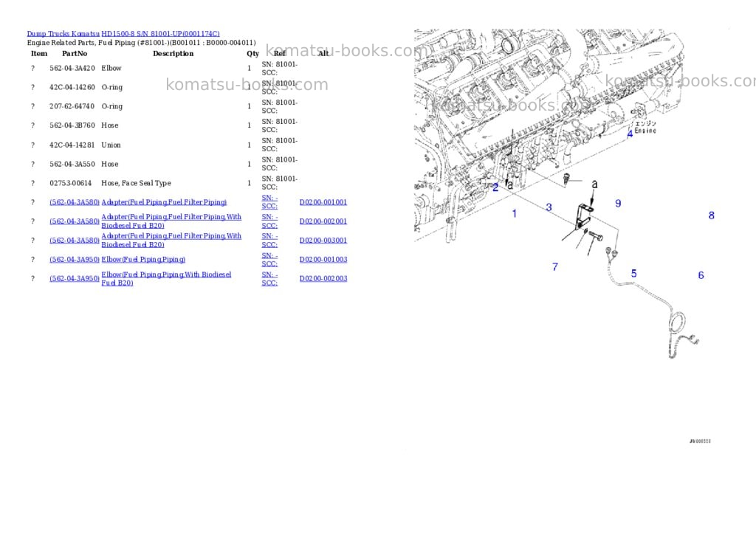Select part number 42C-04-14260
Screen dimensions: 756x535
[x=72, y=87]
